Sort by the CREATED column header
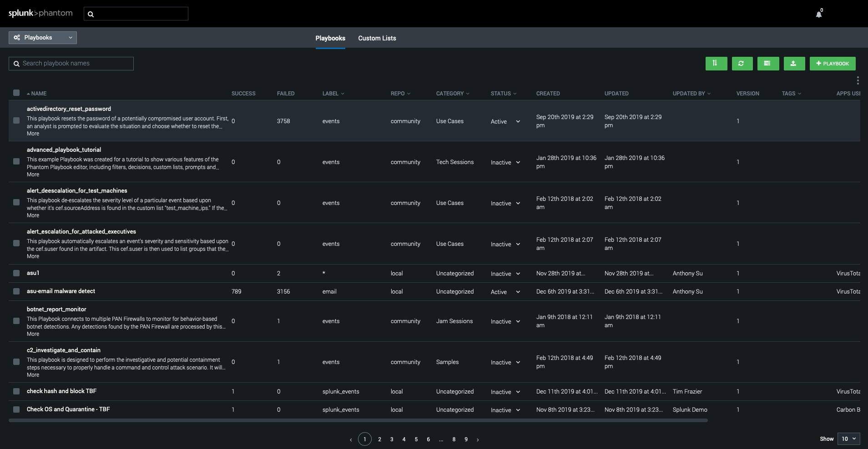This screenshot has height=449, width=868. point(548,94)
